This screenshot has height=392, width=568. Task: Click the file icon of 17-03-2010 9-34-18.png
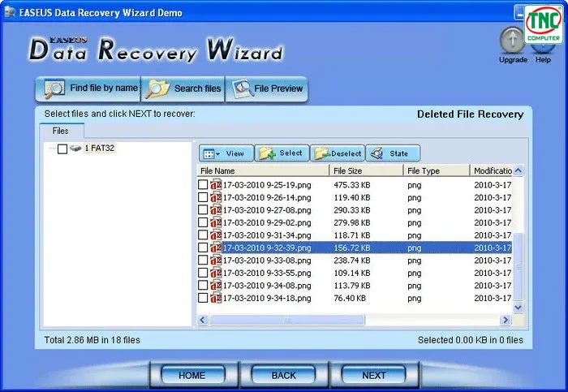click(x=216, y=298)
